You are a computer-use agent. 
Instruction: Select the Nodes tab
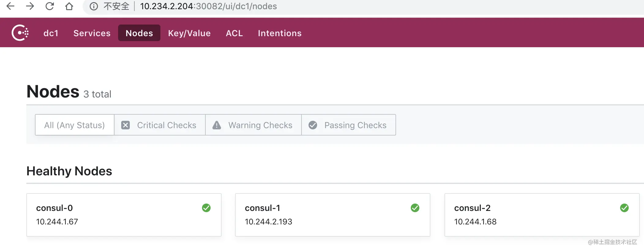(139, 33)
